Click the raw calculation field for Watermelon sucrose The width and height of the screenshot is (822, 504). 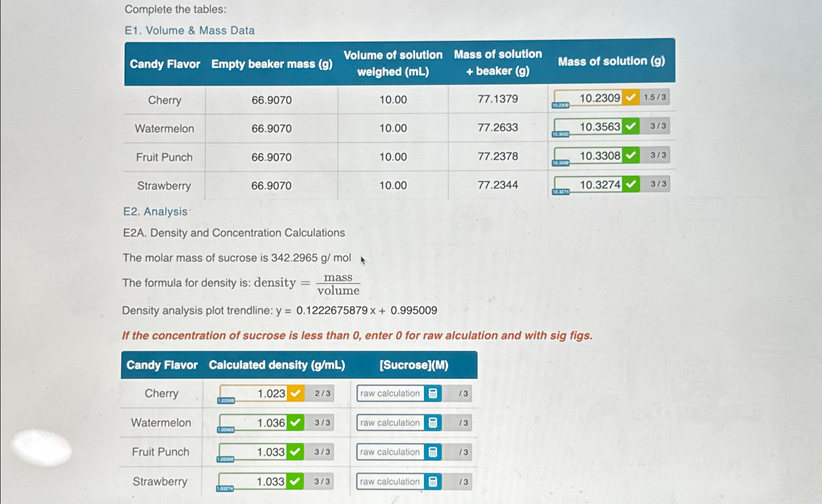389,423
